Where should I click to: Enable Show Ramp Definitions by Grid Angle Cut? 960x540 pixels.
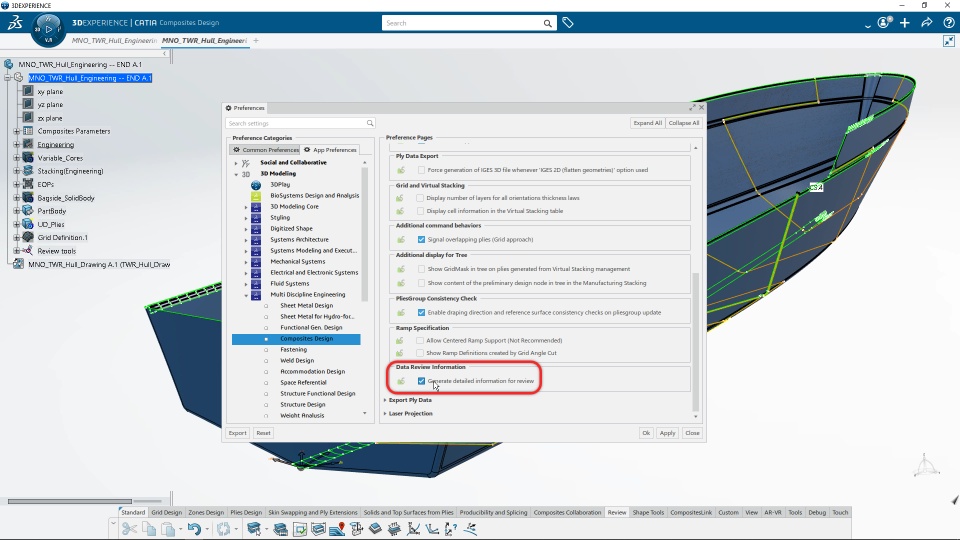coord(420,353)
